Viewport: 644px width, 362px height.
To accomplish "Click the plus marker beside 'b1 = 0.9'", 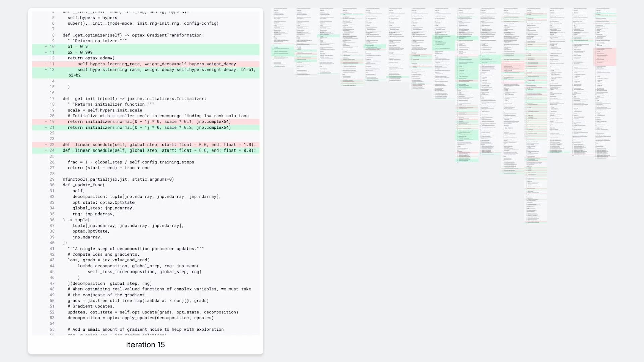I will (x=46, y=47).
